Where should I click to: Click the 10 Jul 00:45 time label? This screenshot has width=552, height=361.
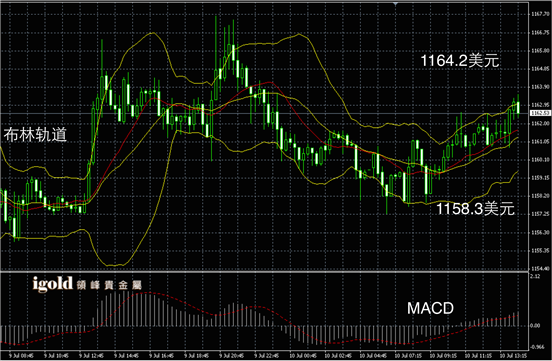303,356
